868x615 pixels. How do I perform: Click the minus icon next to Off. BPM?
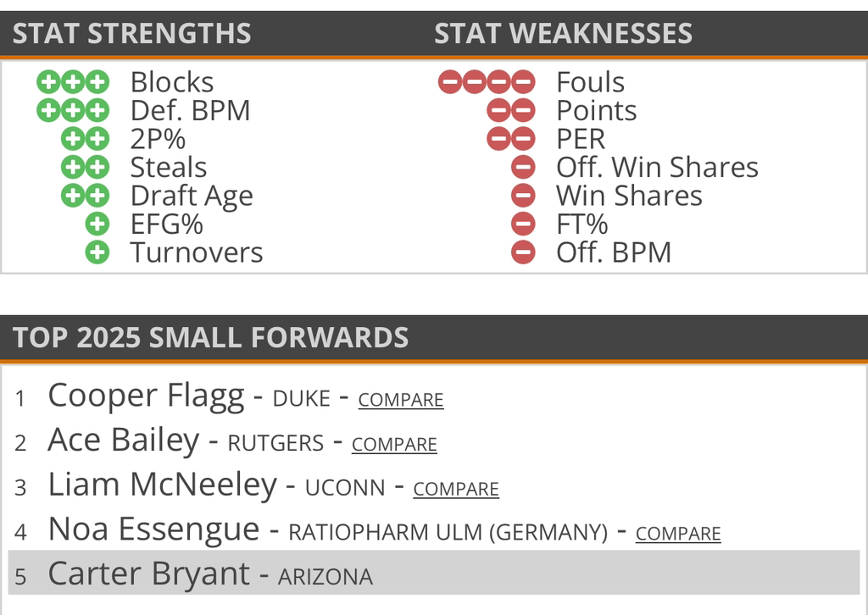point(523,252)
